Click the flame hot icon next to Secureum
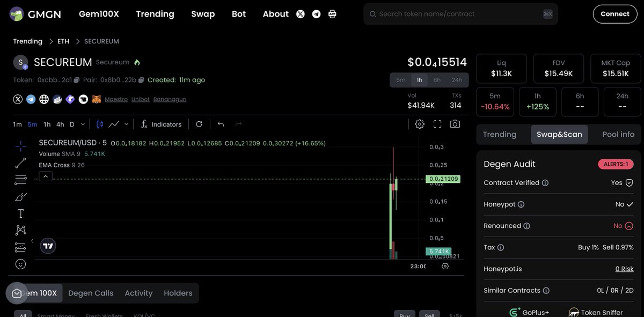The height and width of the screenshot is (317, 644). [137, 62]
